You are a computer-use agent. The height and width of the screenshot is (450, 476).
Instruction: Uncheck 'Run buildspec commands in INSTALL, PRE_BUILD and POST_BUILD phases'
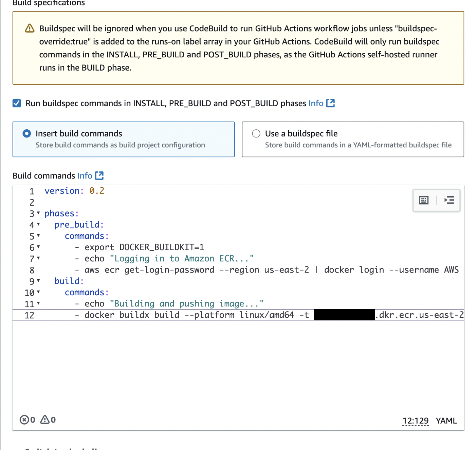(17, 103)
